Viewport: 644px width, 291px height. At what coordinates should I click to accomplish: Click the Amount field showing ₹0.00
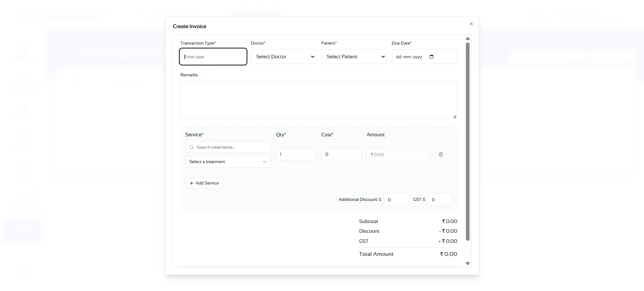(x=398, y=154)
